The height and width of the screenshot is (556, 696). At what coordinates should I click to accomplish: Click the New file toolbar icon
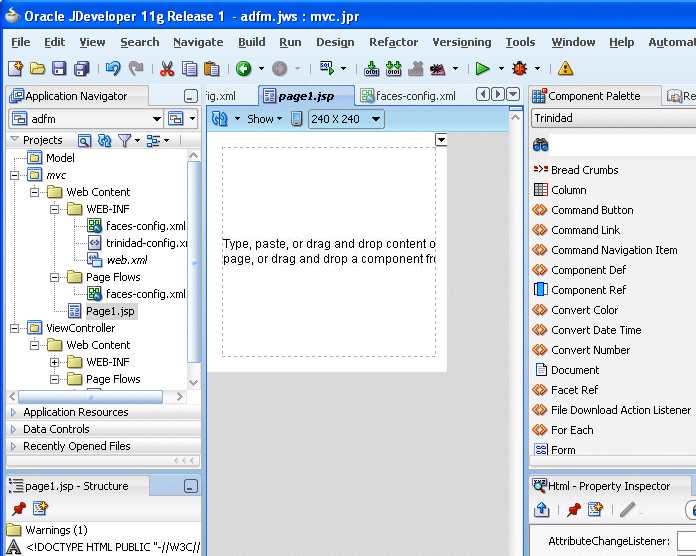point(16,69)
